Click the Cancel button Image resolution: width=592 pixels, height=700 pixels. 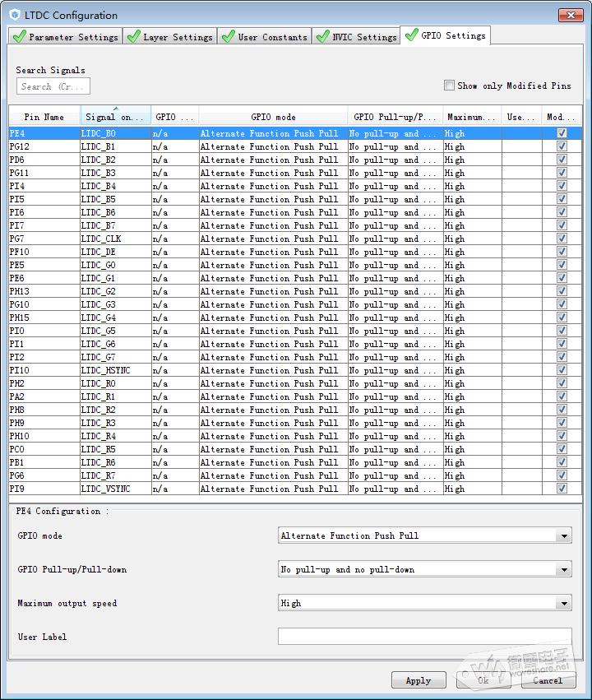click(547, 680)
